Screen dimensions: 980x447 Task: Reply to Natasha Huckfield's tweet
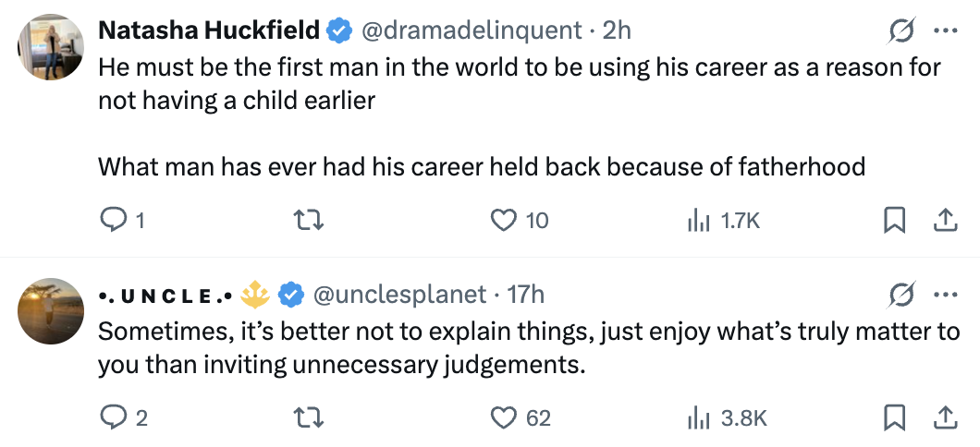coord(110,220)
